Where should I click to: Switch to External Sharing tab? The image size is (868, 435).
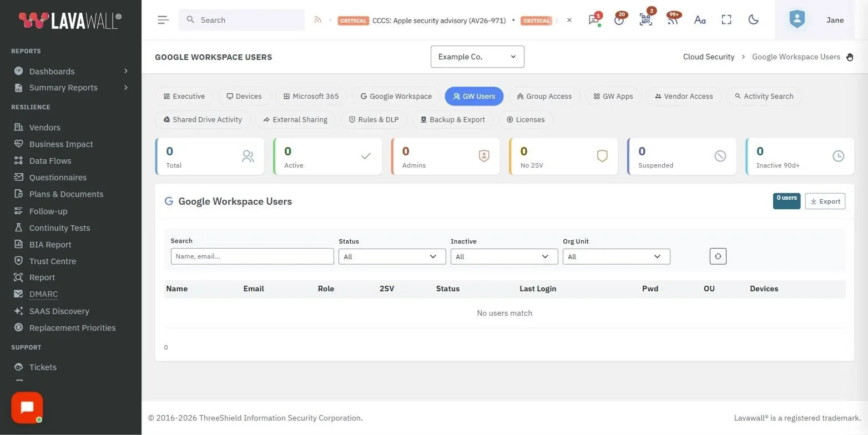tap(295, 119)
